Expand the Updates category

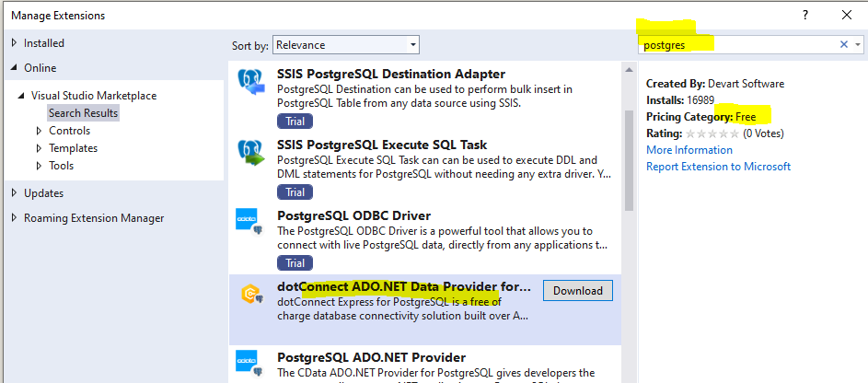pyautogui.click(x=15, y=193)
